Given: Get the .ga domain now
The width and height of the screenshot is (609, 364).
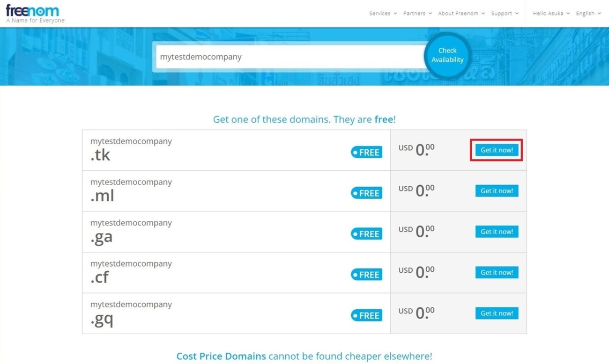Looking at the screenshot, I should tap(497, 232).
